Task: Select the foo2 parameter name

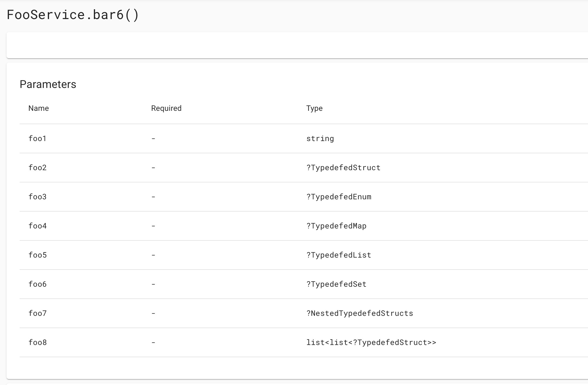Action: pyautogui.click(x=38, y=168)
